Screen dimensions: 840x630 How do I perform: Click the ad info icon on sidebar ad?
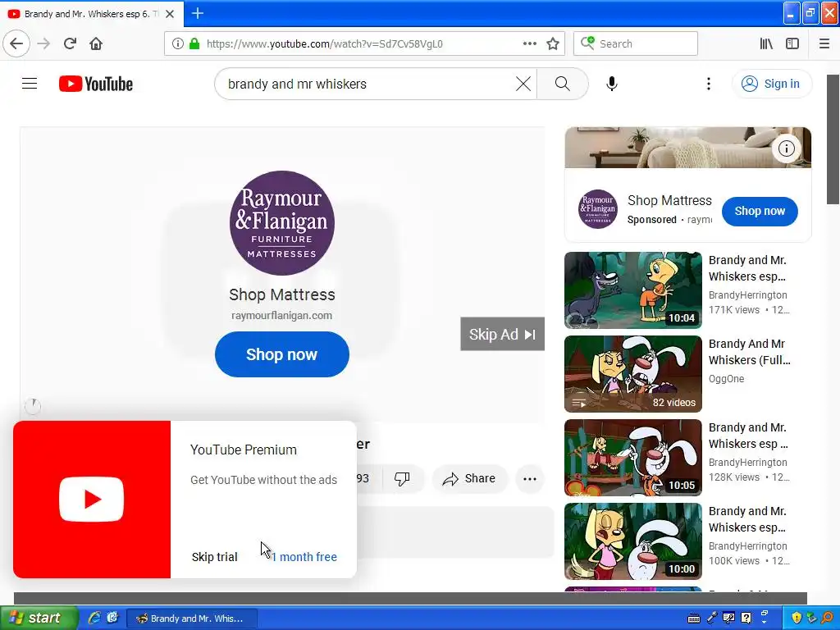(786, 148)
